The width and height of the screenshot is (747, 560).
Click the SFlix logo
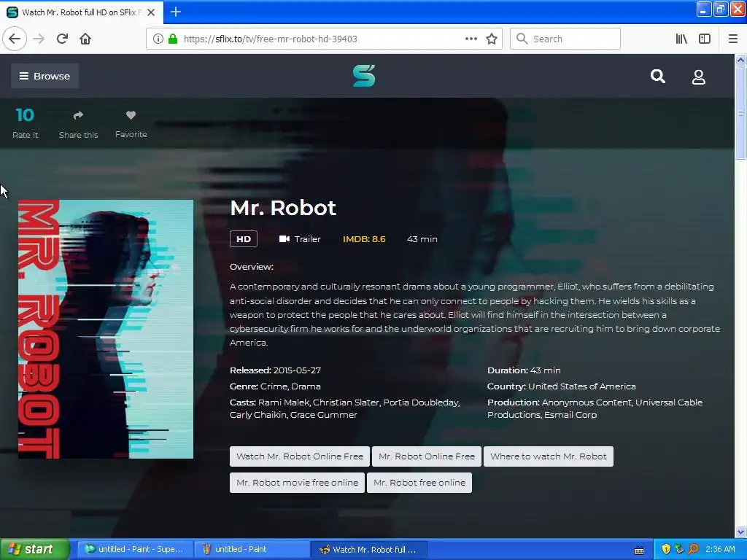click(x=364, y=76)
